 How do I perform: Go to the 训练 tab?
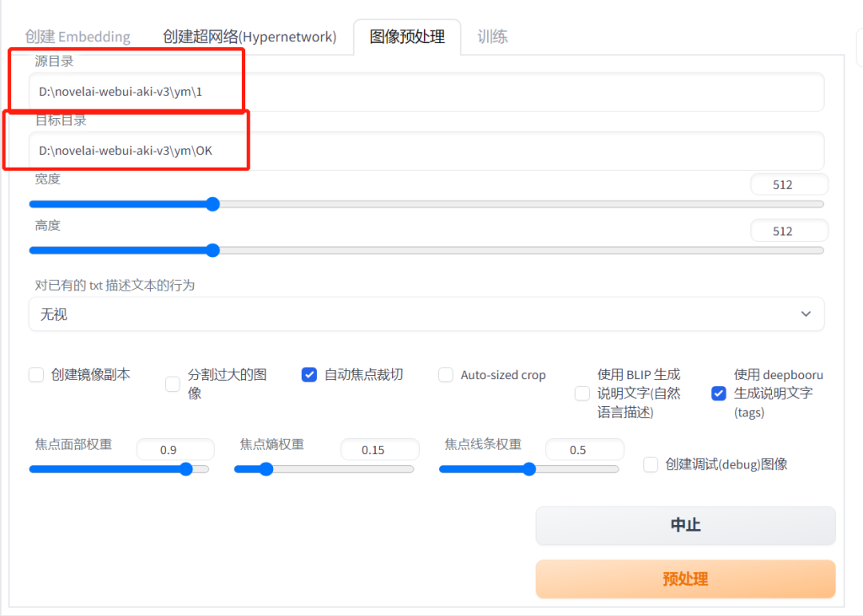[x=492, y=37]
